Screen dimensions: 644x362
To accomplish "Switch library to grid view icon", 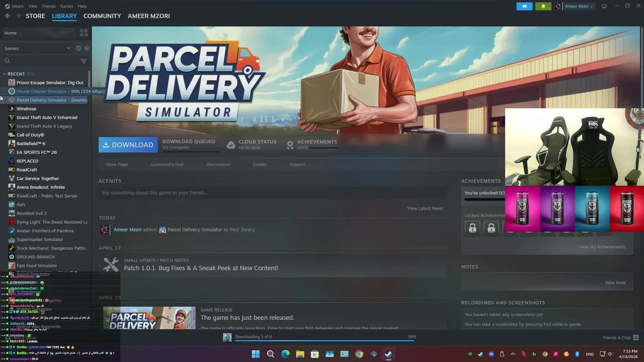I will click(84, 33).
